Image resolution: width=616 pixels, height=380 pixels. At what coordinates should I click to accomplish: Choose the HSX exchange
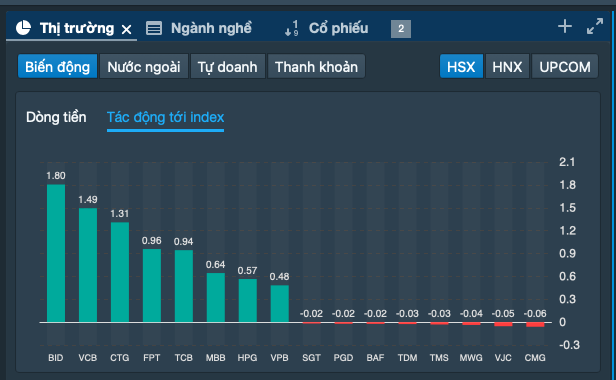pyautogui.click(x=461, y=66)
